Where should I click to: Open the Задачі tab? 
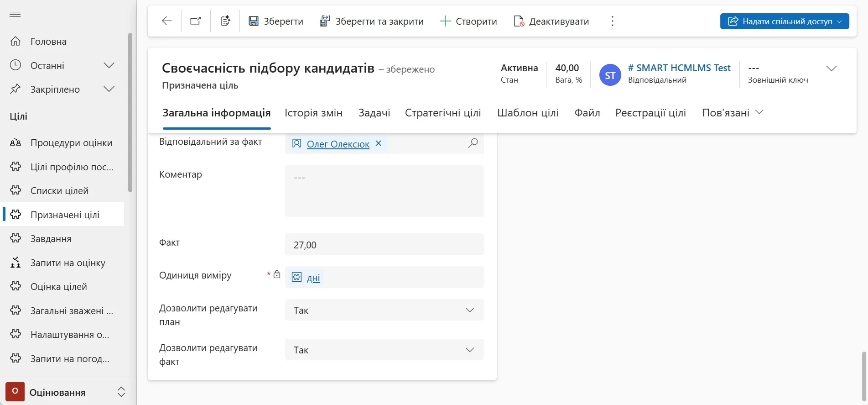click(x=374, y=113)
